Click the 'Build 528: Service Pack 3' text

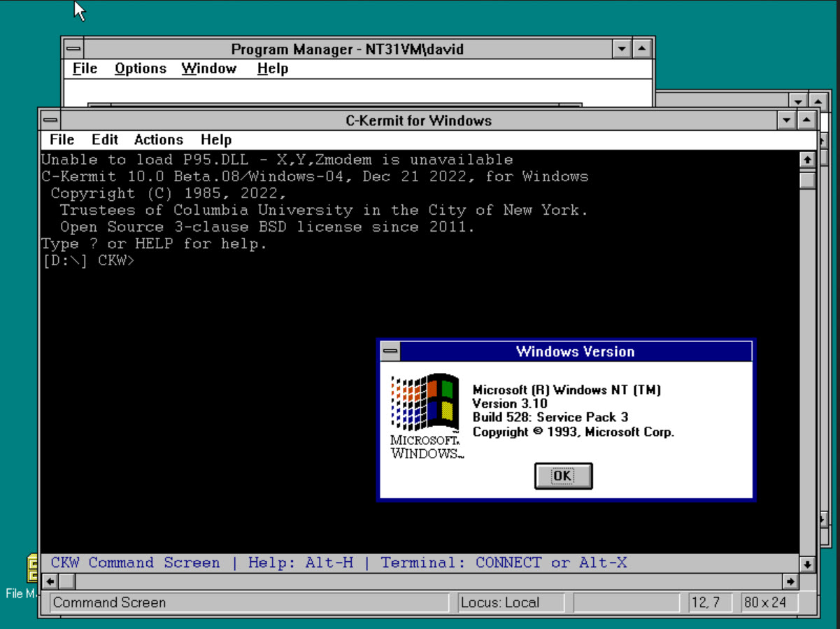550,418
